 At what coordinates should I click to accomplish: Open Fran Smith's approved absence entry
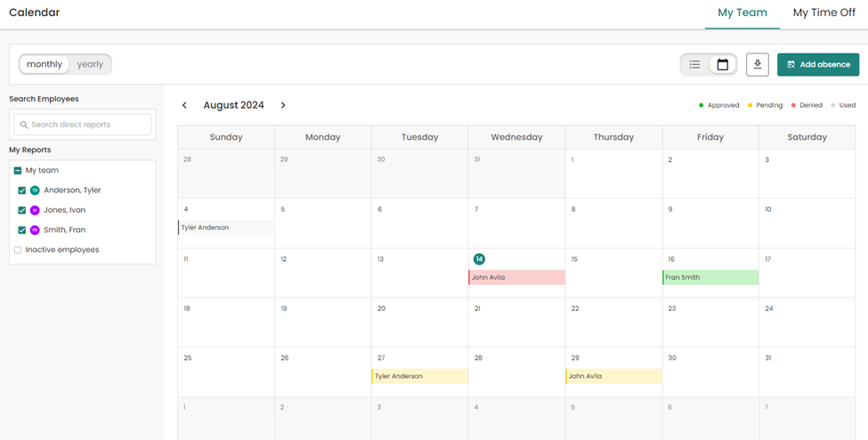710,278
